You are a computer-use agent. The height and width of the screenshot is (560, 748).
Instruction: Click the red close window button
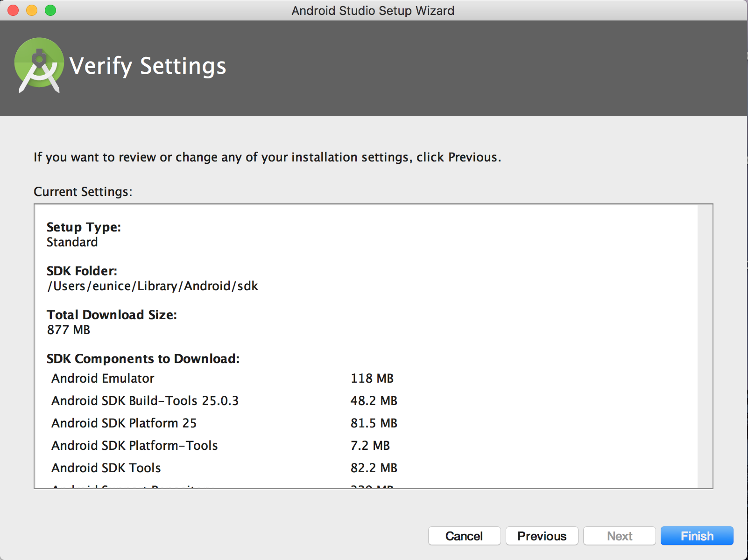click(13, 10)
